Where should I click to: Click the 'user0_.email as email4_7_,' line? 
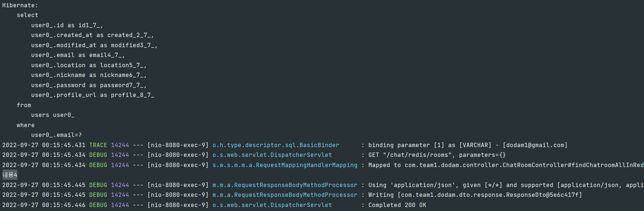[x=78, y=55]
